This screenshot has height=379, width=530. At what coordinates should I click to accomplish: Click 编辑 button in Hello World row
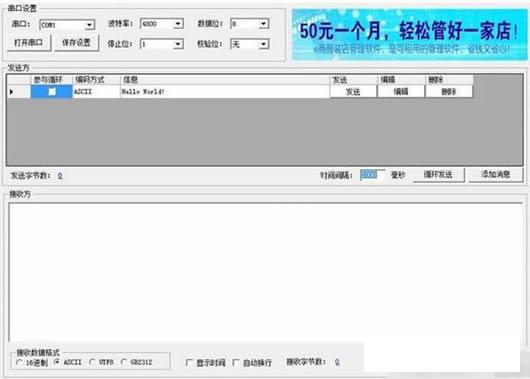[401, 92]
